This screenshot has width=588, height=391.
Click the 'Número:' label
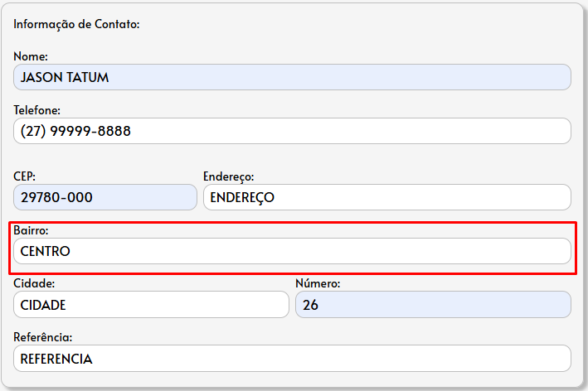[x=318, y=284]
